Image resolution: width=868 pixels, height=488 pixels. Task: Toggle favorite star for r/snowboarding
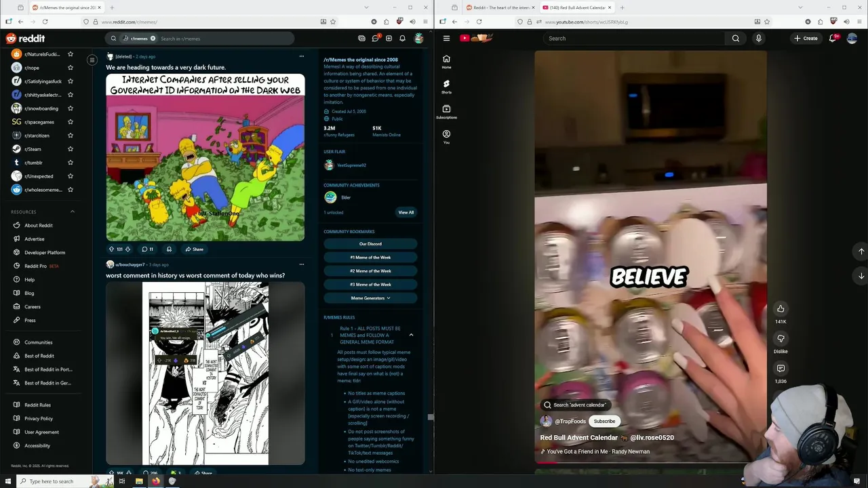point(70,108)
